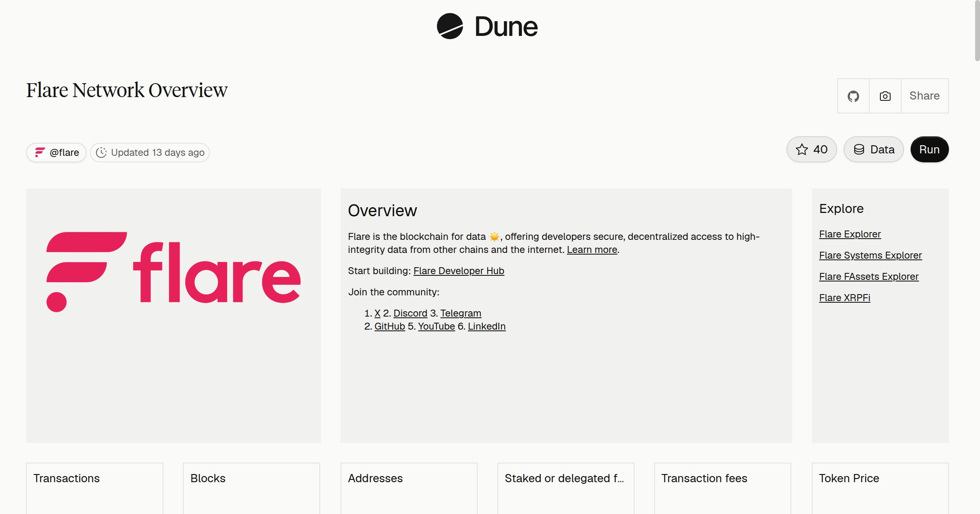
Task: Click the Blocks card title
Action: tap(208, 478)
